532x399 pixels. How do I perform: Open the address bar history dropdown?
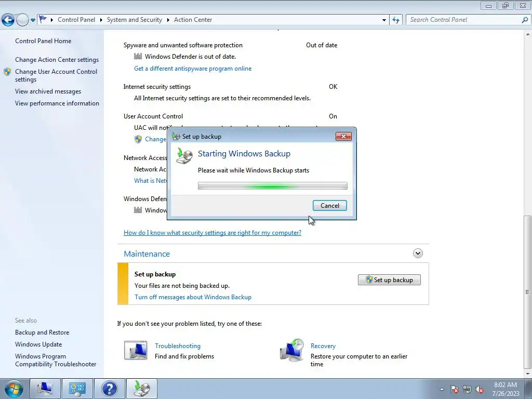tap(384, 20)
